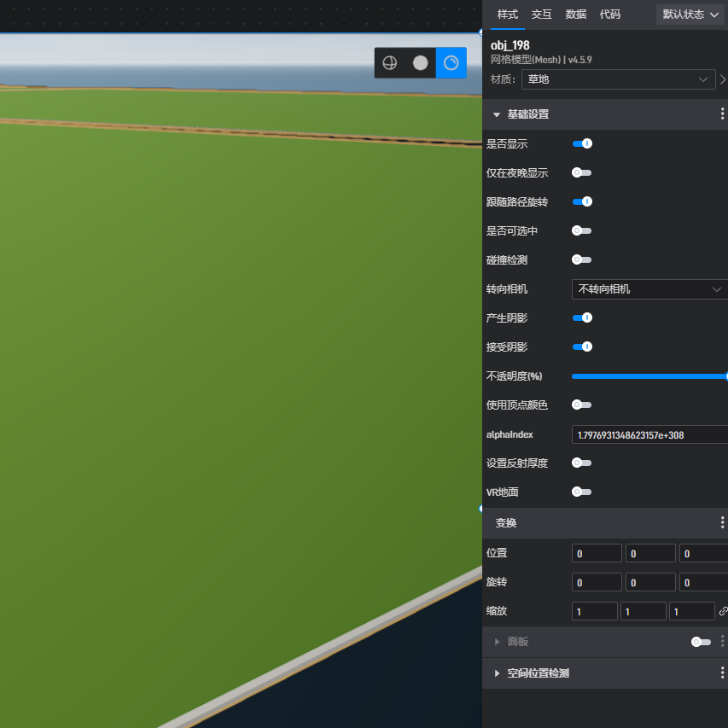Turn off the 接受阴影 switch
This screenshot has width=728, height=728.
tap(582, 347)
